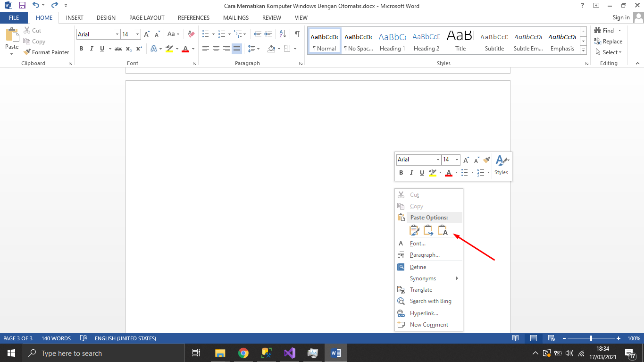Apply superscript formatting

click(139, 49)
